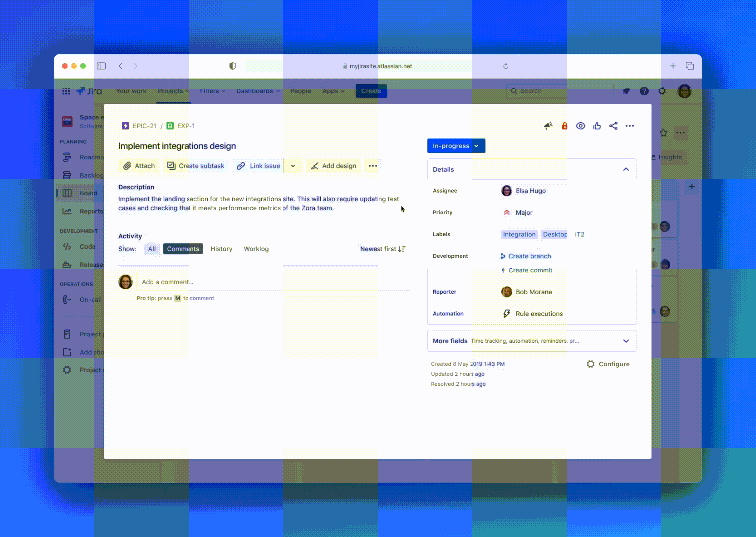This screenshot has width=756, height=537.
Task: Collapse the Details panel
Action: pyautogui.click(x=626, y=169)
